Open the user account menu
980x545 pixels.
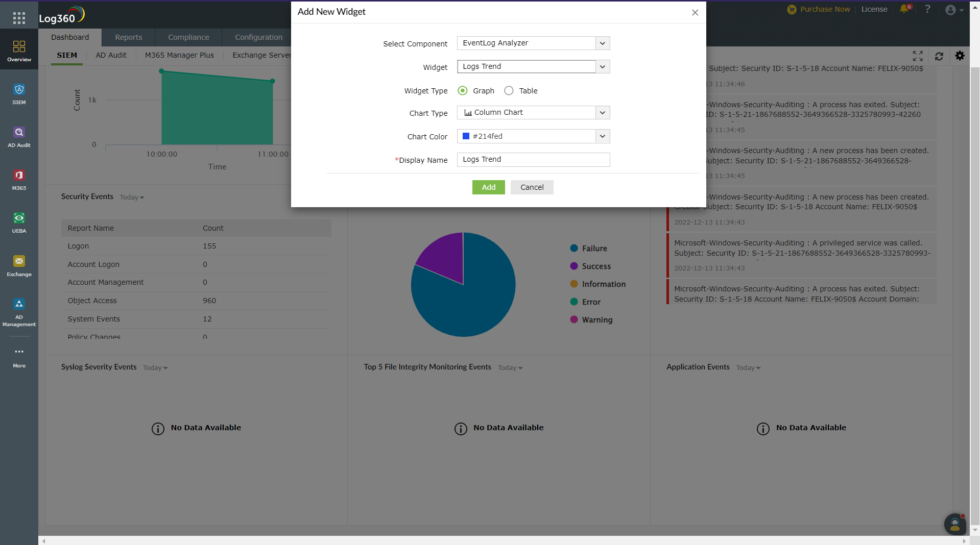click(954, 10)
